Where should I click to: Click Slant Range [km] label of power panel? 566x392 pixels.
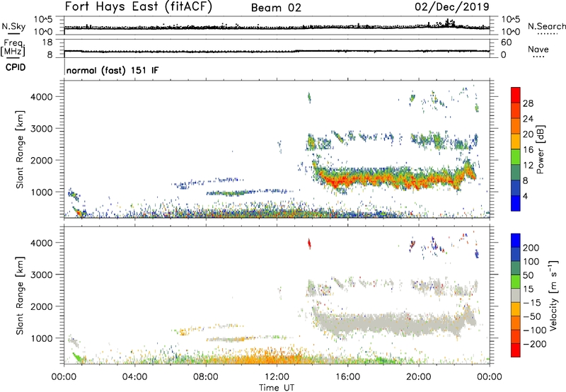point(20,149)
